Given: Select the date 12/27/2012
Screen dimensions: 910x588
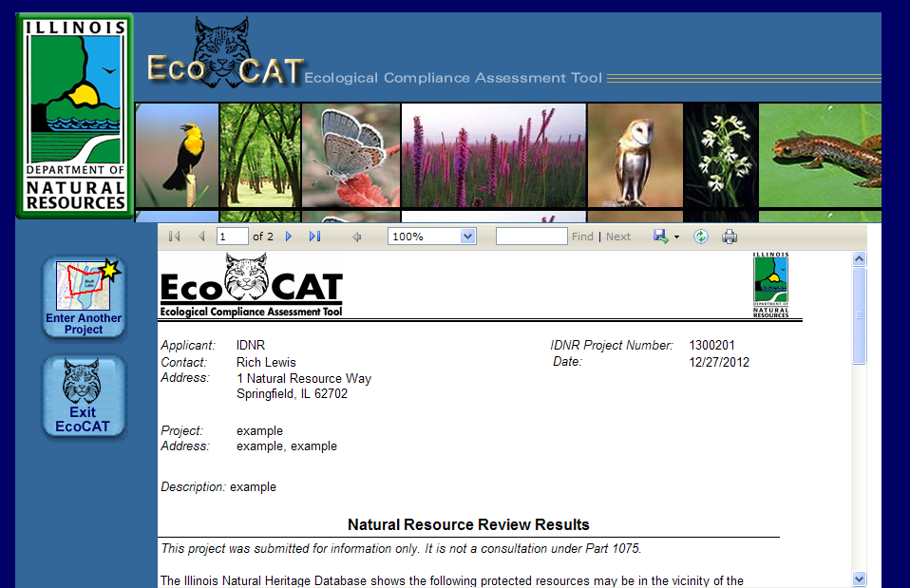Looking at the screenshot, I should [719, 362].
